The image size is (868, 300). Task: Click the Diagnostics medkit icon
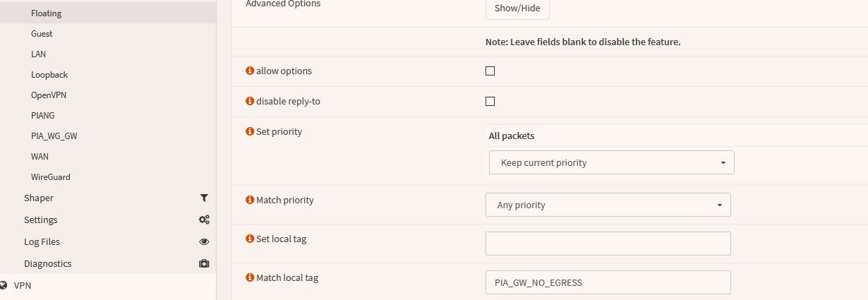204,264
